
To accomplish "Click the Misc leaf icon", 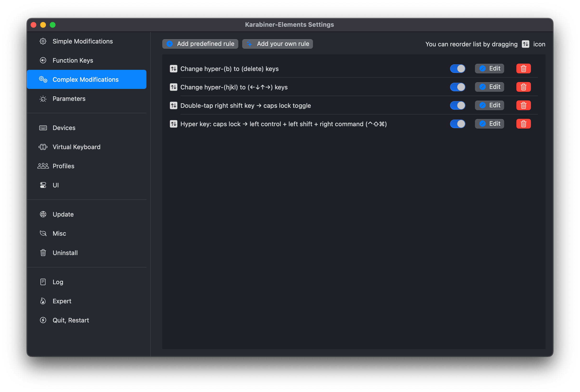I will 43,233.
